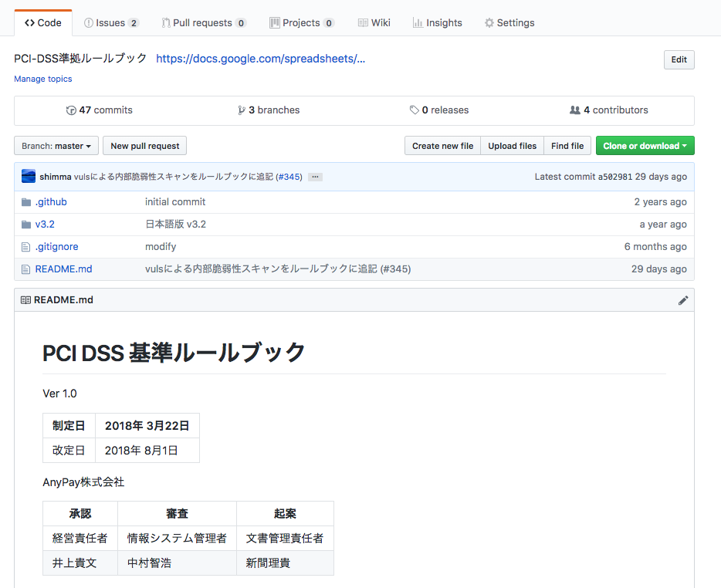Expand commit message ellipsis button

pyautogui.click(x=315, y=177)
